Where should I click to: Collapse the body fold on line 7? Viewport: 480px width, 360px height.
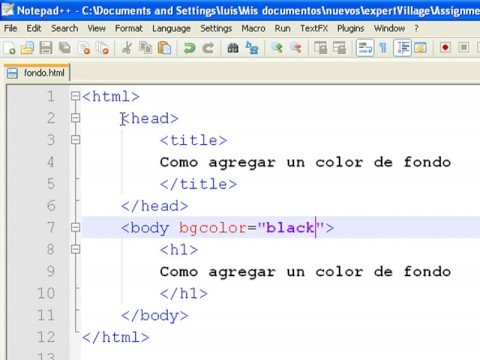click(76, 227)
